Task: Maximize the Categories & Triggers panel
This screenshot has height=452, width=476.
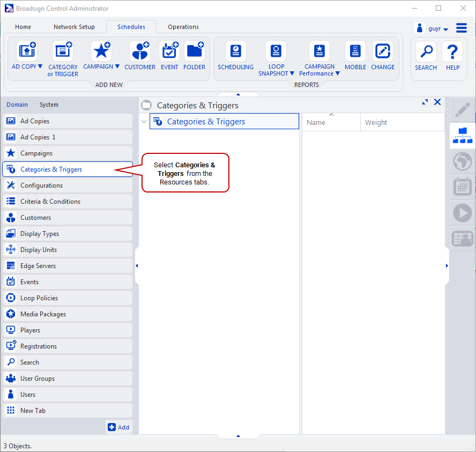Action: (425, 102)
